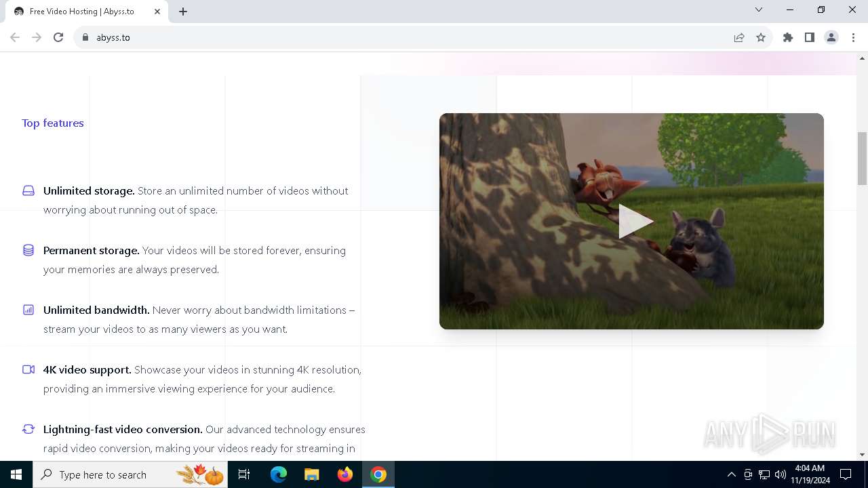Launch Microsoft Edge from the taskbar
The width and height of the screenshot is (868, 488).
point(279,474)
